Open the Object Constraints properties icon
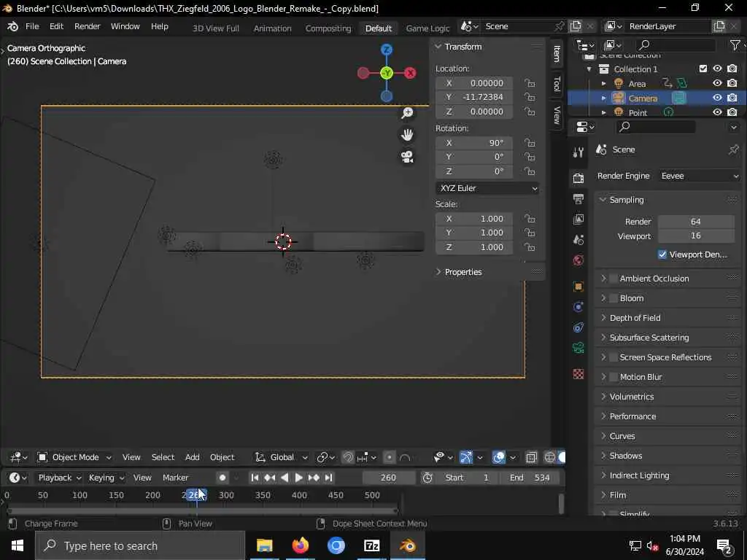The height and width of the screenshot is (560, 747). (x=578, y=327)
